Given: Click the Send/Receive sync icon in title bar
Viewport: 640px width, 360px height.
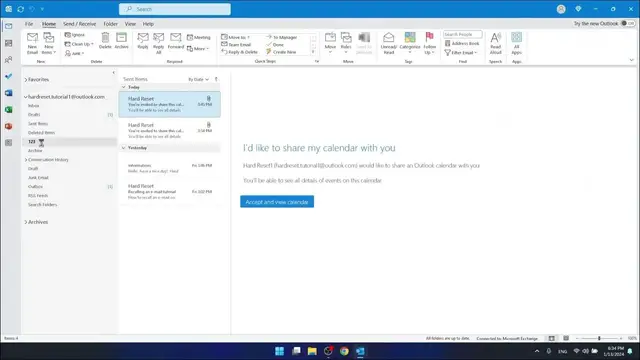Looking at the screenshot, I should pos(21,9).
